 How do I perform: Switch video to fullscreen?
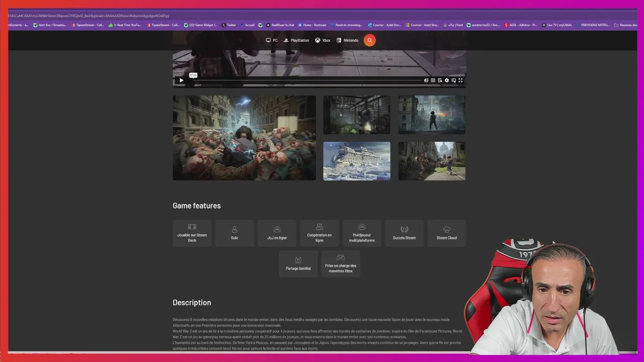coord(460,80)
